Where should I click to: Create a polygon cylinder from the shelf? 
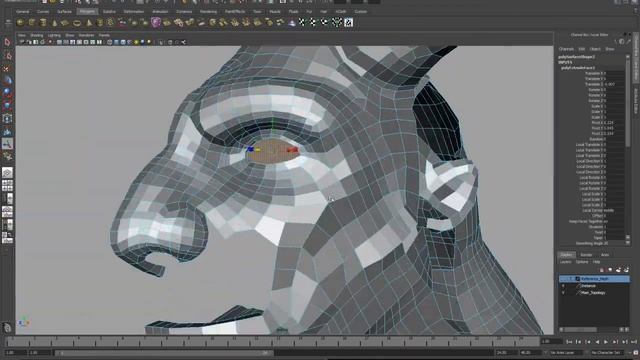43,23
